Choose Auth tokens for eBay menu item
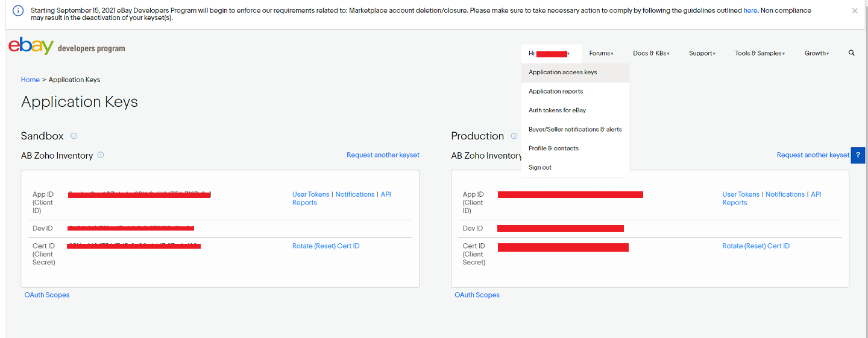The image size is (868, 338). pos(557,110)
